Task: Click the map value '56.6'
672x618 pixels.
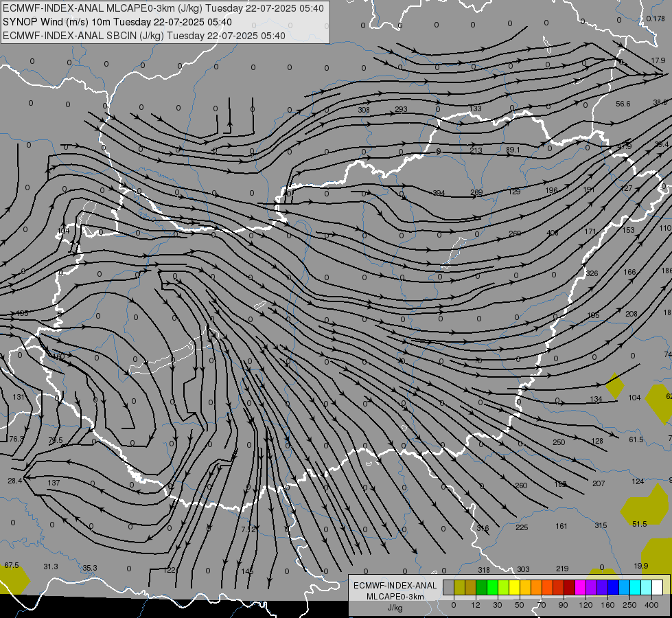Action: click(623, 104)
